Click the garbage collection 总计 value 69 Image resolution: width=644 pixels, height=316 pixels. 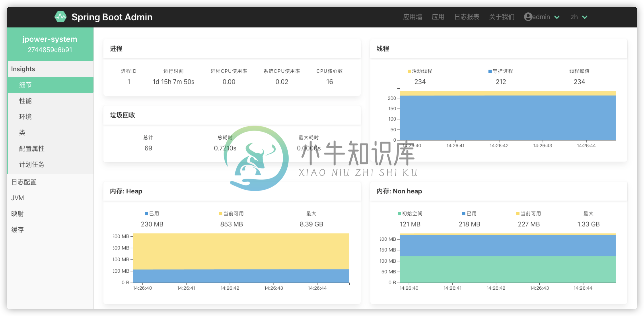tap(148, 148)
